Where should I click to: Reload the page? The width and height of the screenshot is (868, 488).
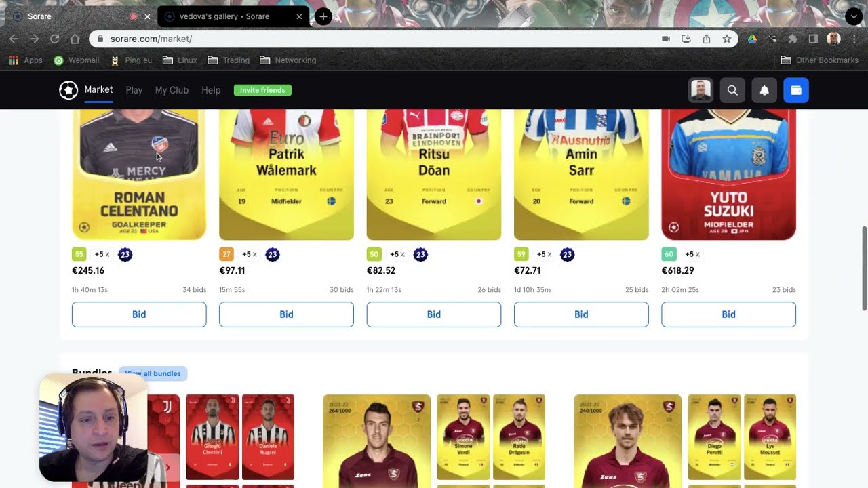(54, 39)
